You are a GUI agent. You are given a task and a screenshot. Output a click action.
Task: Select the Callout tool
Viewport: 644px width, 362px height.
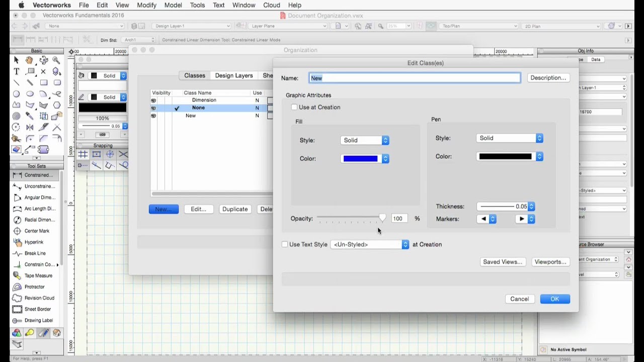[30, 71]
